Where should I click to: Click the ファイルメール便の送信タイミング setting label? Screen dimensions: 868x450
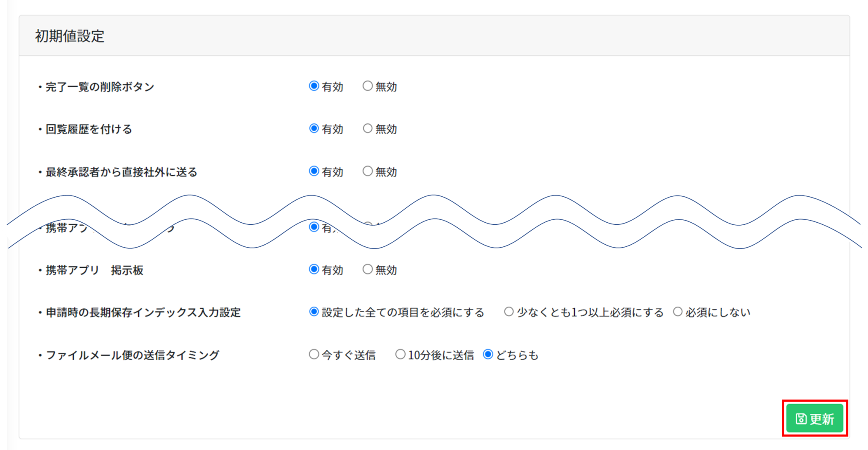coord(132,355)
